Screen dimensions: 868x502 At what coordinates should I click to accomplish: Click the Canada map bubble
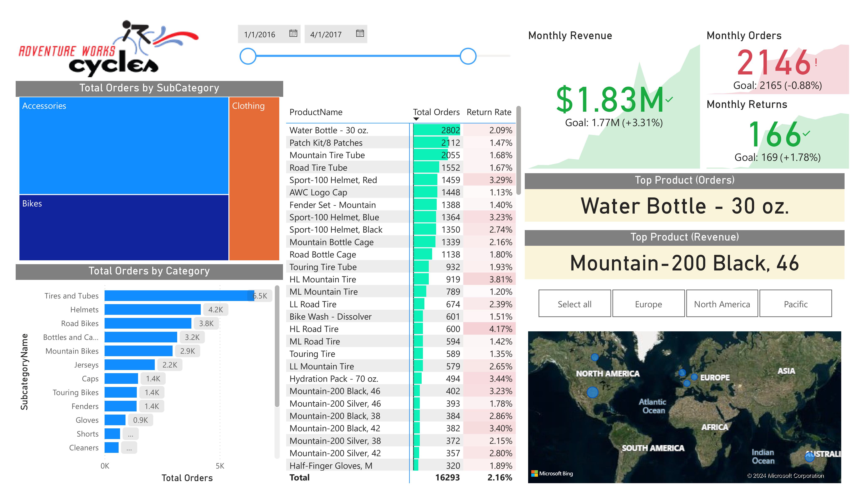[x=594, y=357]
